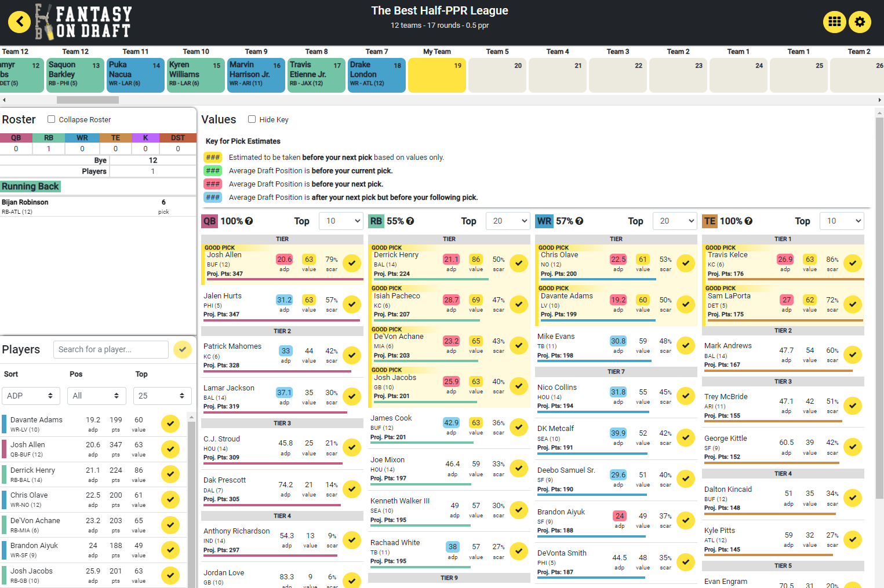Draft De'Von Achane in the Players list
884x588 pixels.
170,525
